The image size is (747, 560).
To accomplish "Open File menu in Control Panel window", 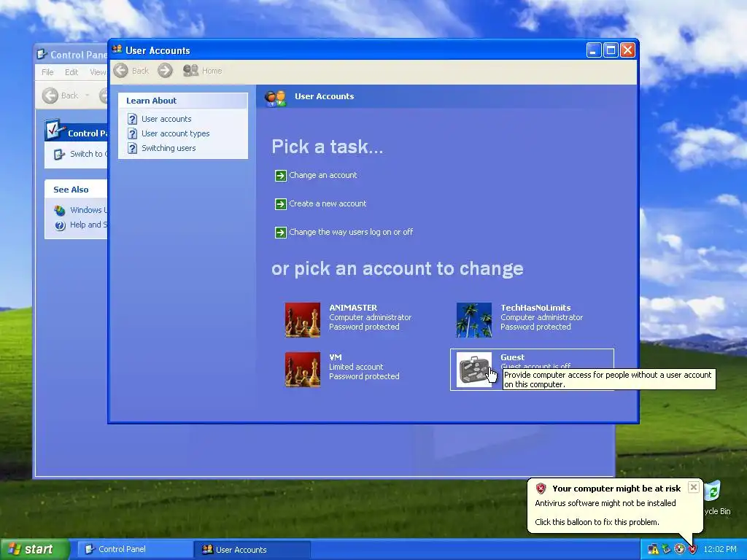I will 47,72.
